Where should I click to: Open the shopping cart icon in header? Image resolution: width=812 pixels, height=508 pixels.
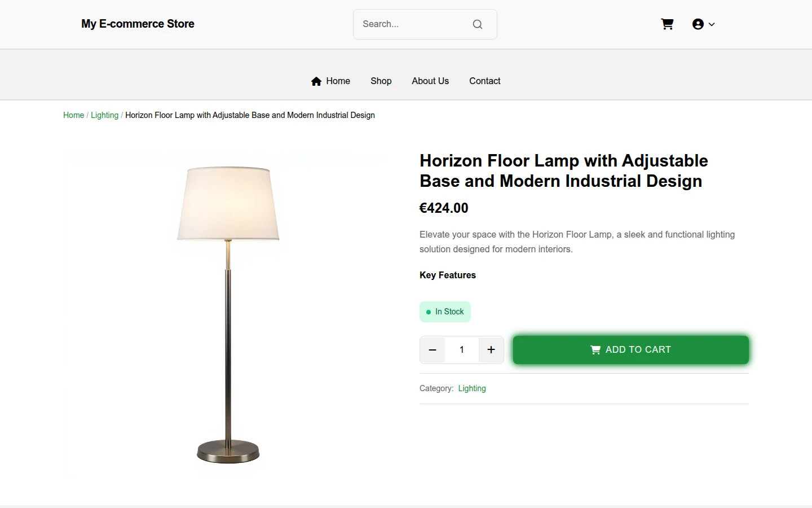pos(667,24)
